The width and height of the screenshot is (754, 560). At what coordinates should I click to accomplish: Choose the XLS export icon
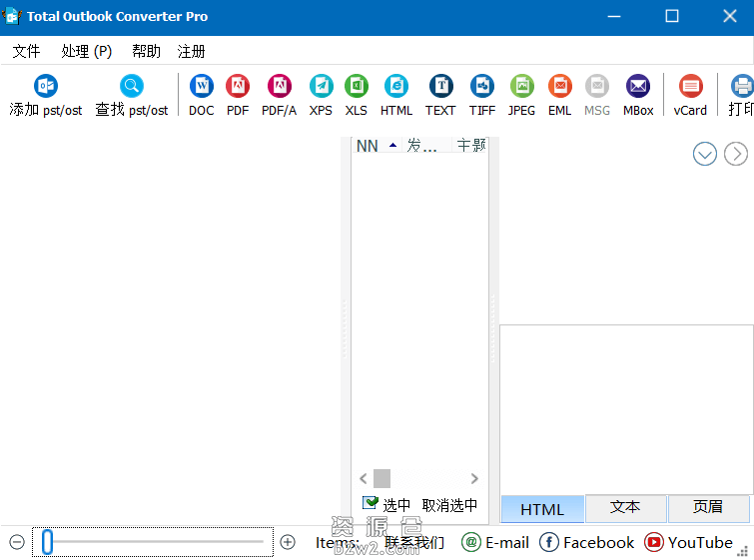pyautogui.click(x=357, y=87)
